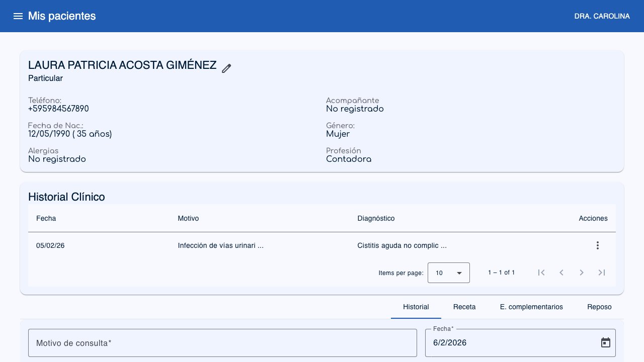The image size is (644, 362).
Task: Select the Historial tab
Action: pyautogui.click(x=416, y=307)
